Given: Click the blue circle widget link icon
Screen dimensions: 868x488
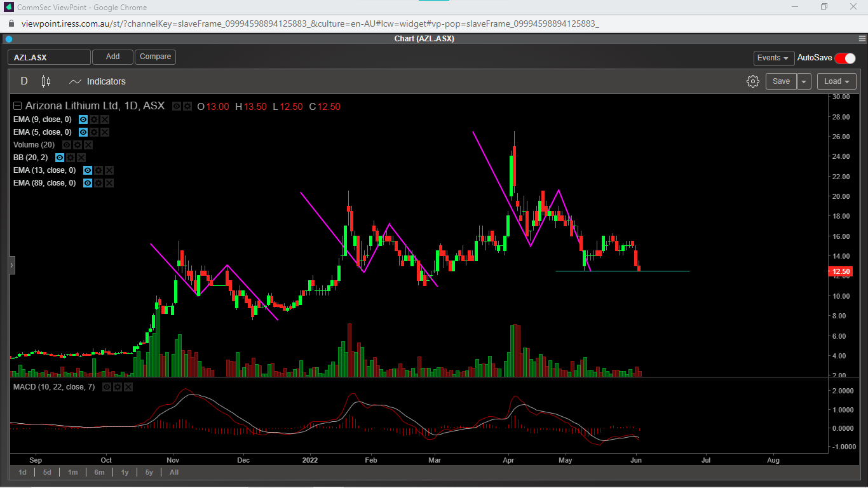Looking at the screenshot, I should (9, 39).
